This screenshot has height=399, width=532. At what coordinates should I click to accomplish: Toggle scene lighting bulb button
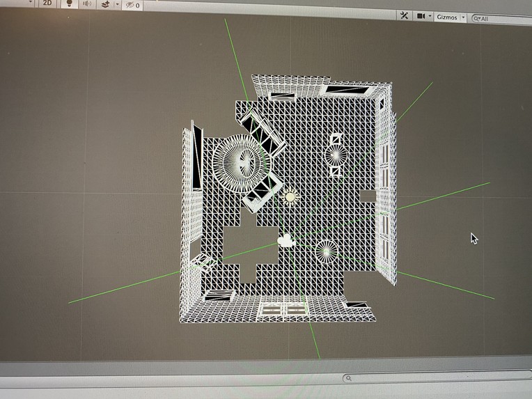coord(70,3)
